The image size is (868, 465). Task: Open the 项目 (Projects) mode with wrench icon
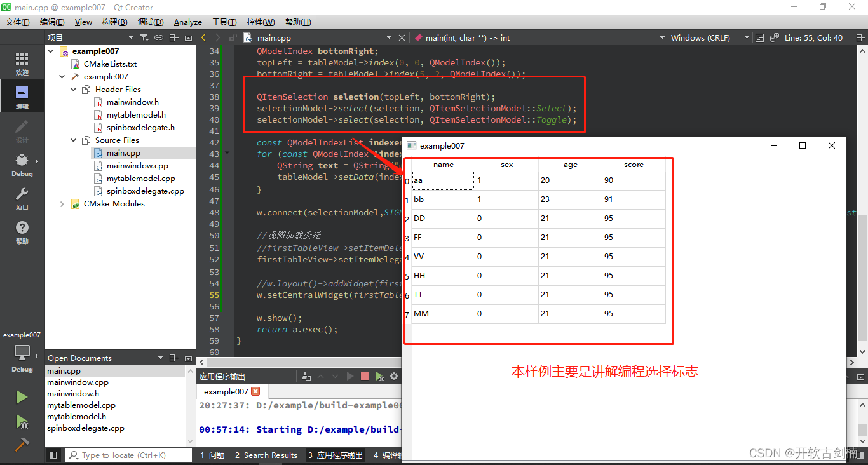pos(22,198)
